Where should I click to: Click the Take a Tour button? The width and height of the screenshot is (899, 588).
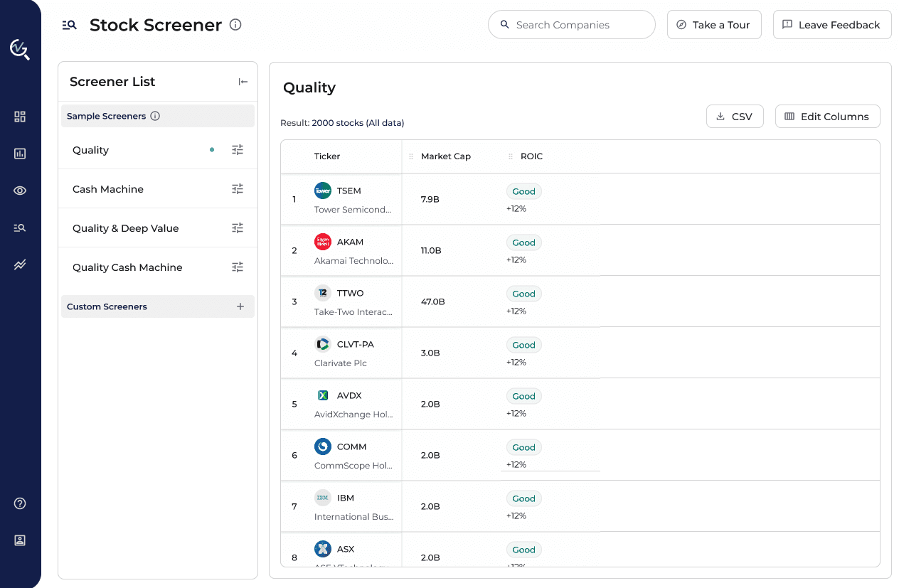pyautogui.click(x=714, y=25)
